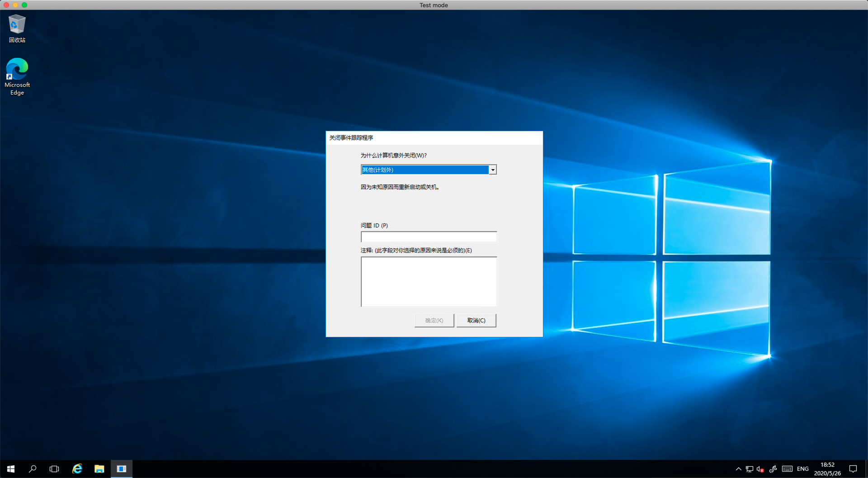Open Task View from the taskbar
The height and width of the screenshot is (478, 868).
pos(54,469)
